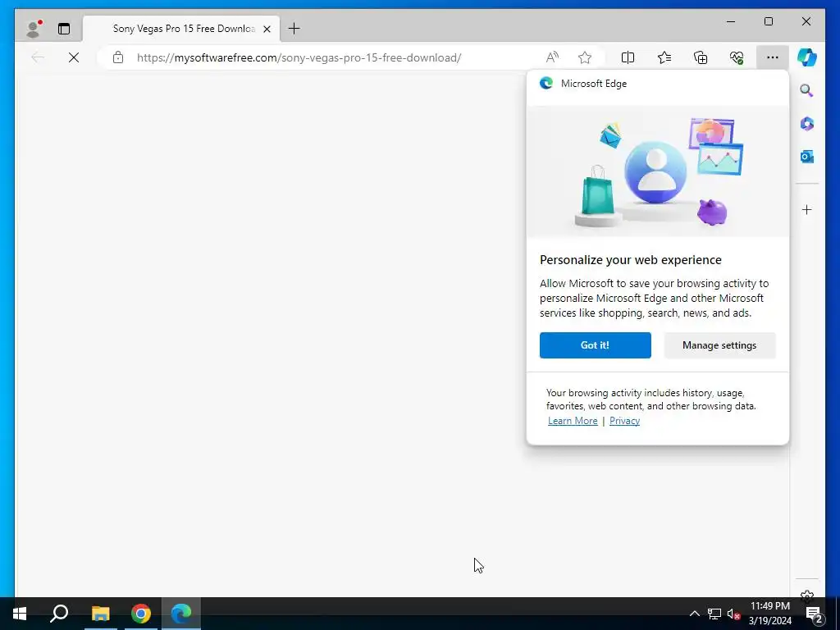Activate Read aloud icon in address bar
Image resolution: width=840 pixels, height=630 pixels.
(552, 57)
